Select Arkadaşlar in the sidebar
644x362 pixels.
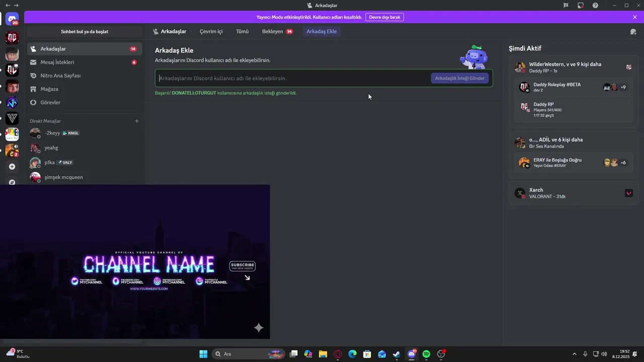tap(85, 49)
